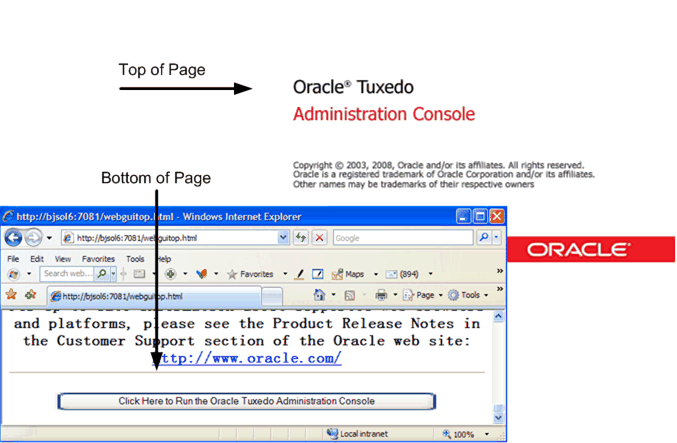This screenshot has height=443, width=677.
Task: Open the zoom level dropdown arrow
Action: [487, 434]
